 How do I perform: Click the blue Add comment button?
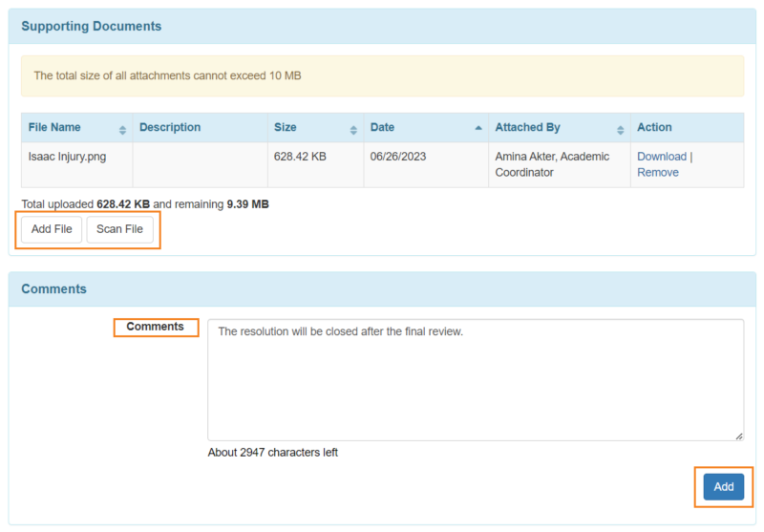(x=723, y=487)
